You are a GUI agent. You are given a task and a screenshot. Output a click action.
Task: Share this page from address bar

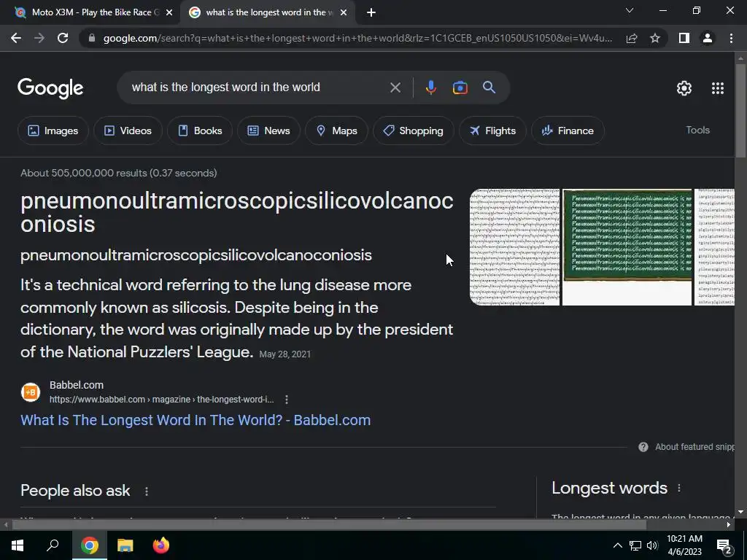pyautogui.click(x=632, y=38)
